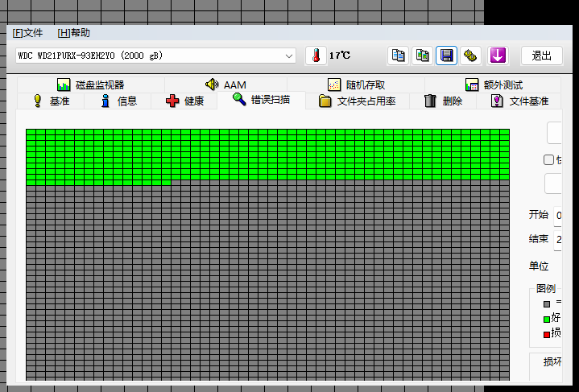Viewport: 579px width, 392px height.
Task: Click the thermometer temperature icon
Action: coord(317,56)
